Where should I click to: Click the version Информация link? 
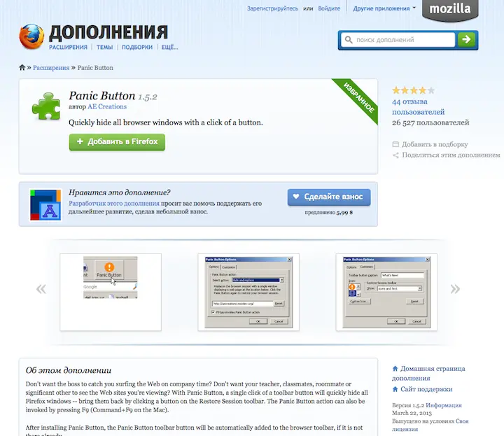click(x=444, y=405)
